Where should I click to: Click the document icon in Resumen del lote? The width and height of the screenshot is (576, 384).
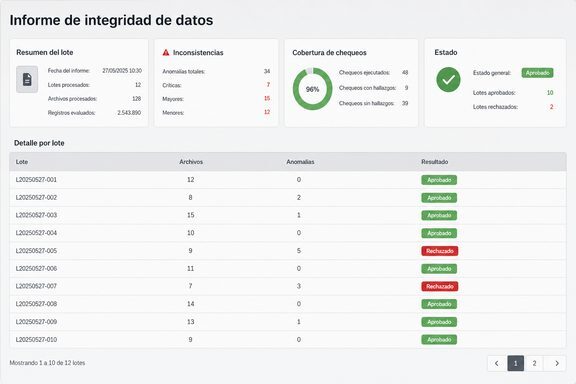pos(27,79)
